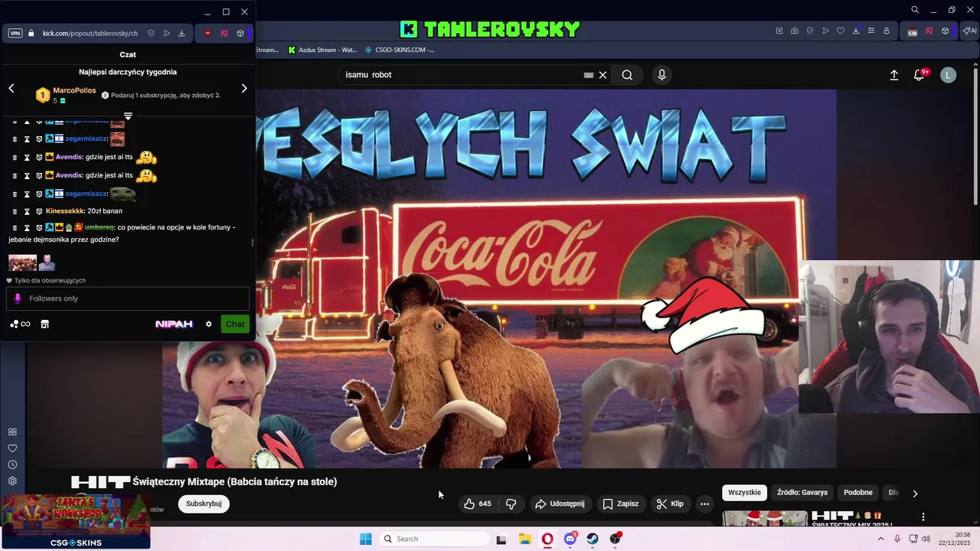Click the VPN badge in the popout address bar

point(15,34)
